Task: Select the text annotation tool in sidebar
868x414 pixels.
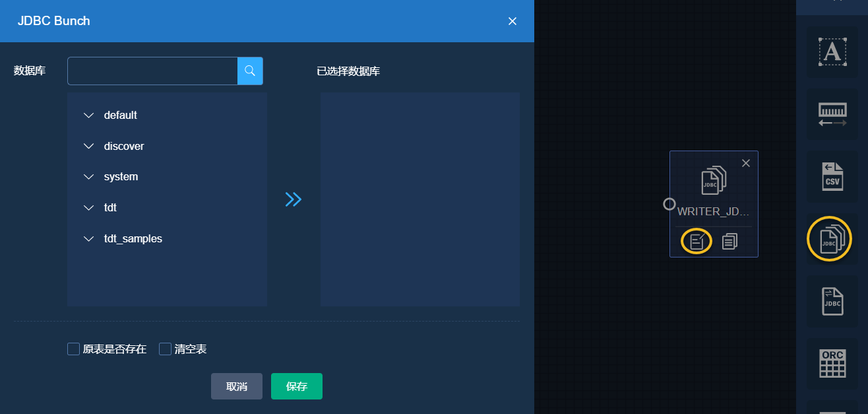Action: (x=832, y=52)
